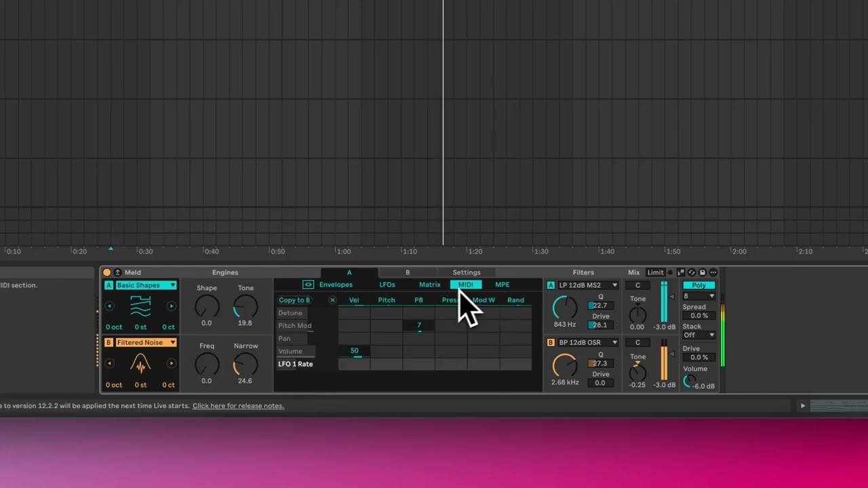868x488 pixels.
Task: Click the Filter B frequency knob 2.68 kHz
Action: pyautogui.click(x=565, y=365)
